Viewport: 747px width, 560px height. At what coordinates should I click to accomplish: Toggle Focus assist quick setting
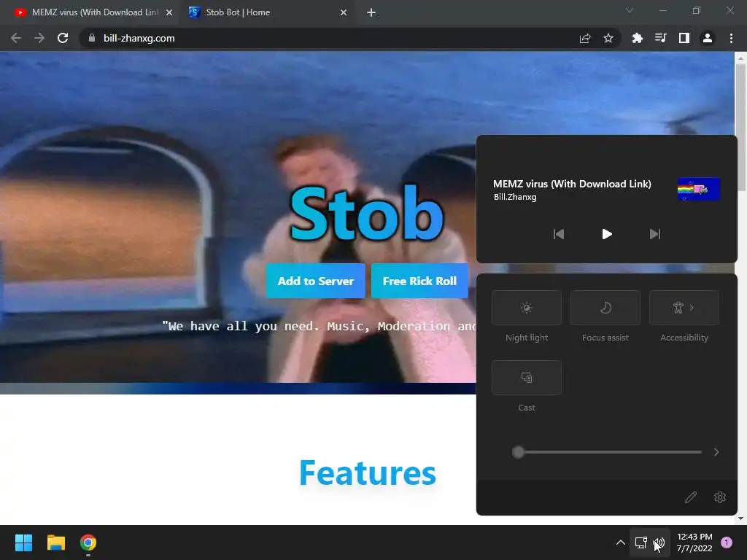(x=605, y=308)
